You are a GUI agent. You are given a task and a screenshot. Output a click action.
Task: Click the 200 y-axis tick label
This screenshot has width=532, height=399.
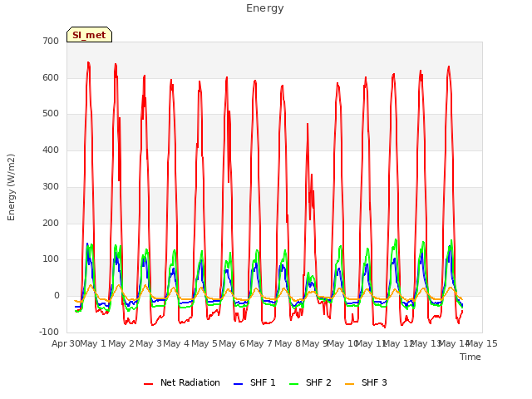[x=51, y=224]
